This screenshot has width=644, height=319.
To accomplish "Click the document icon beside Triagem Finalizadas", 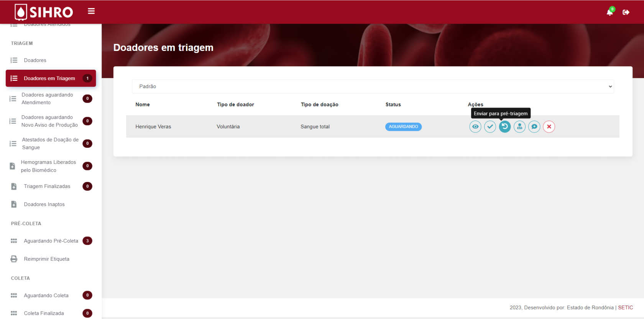I will pos(14,186).
